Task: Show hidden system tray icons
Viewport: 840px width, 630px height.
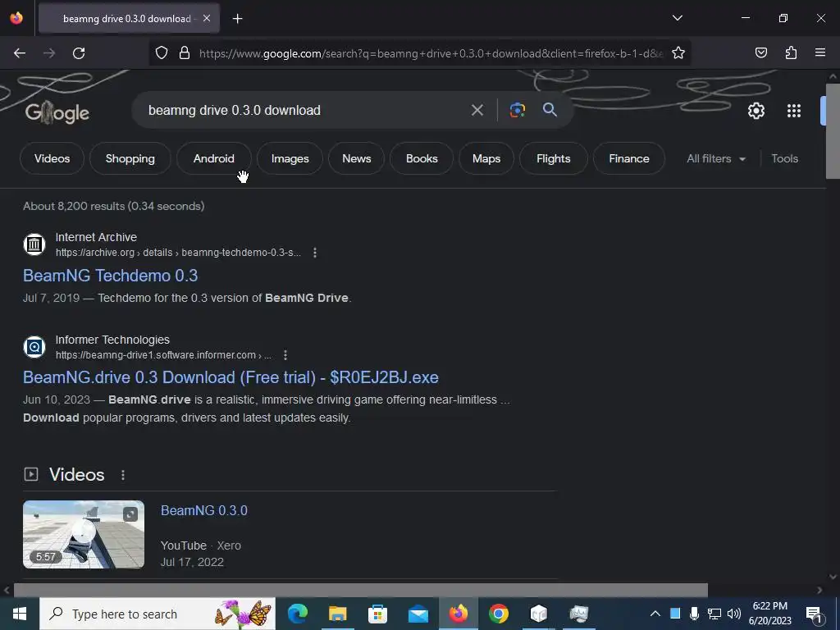Action: coord(655,614)
